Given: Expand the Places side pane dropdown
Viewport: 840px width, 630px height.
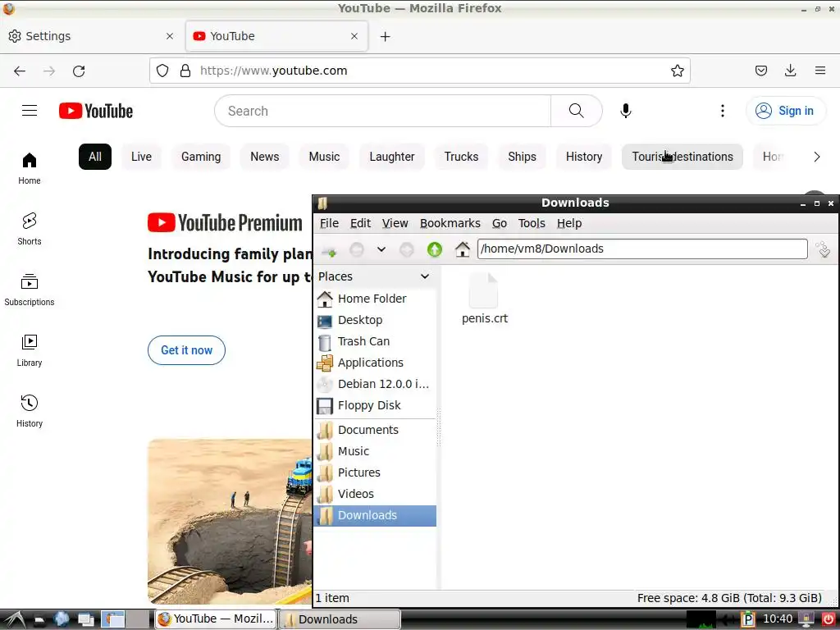Looking at the screenshot, I should pyautogui.click(x=425, y=276).
